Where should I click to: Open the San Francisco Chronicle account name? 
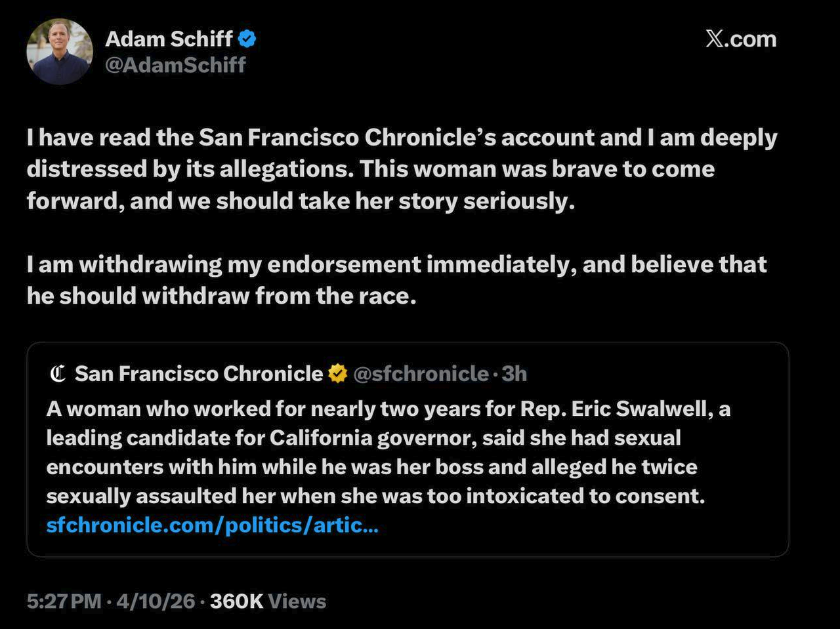coord(199,374)
